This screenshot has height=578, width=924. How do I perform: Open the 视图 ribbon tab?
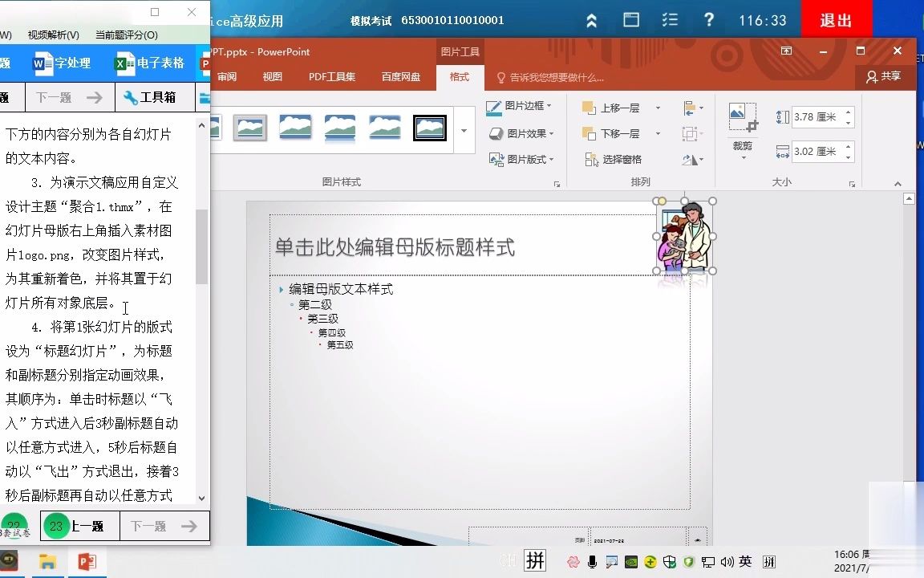[272, 77]
